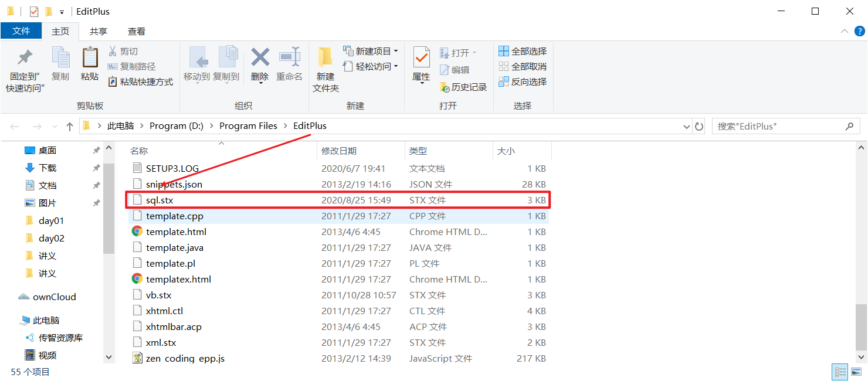The image size is (868, 381).
Task: Click the 重命名 (Rename) icon
Action: pos(289,57)
